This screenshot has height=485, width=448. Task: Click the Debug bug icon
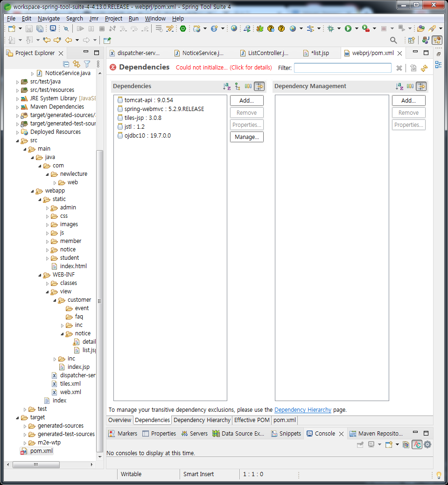point(331,29)
